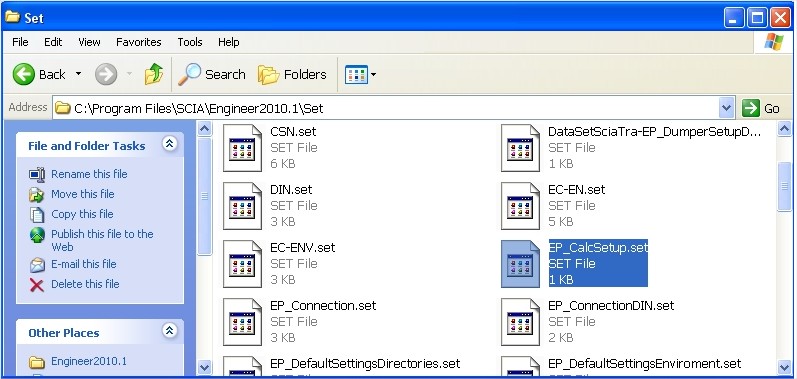Click EP_DefaultSettingsDirectories.set file name
Image resolution: width=797 pixels, height=379 pixels.
point(365,364)
